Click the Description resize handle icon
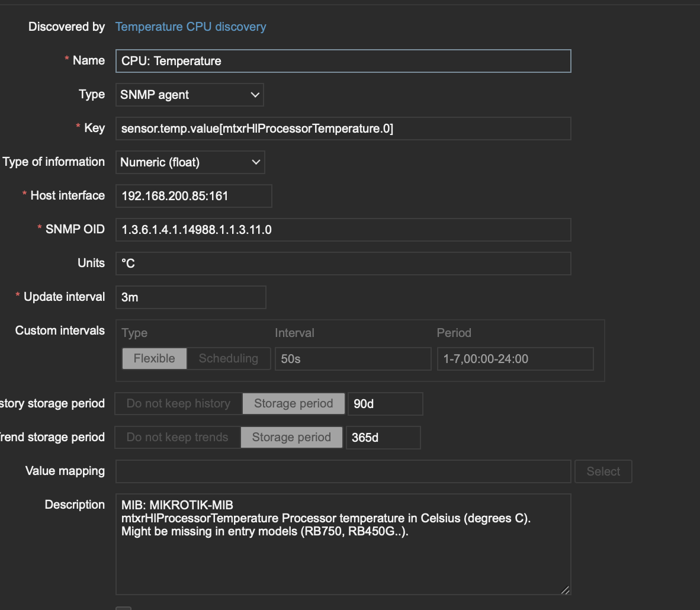The width and height of the screenshot is (700, 610). [565, 590]
